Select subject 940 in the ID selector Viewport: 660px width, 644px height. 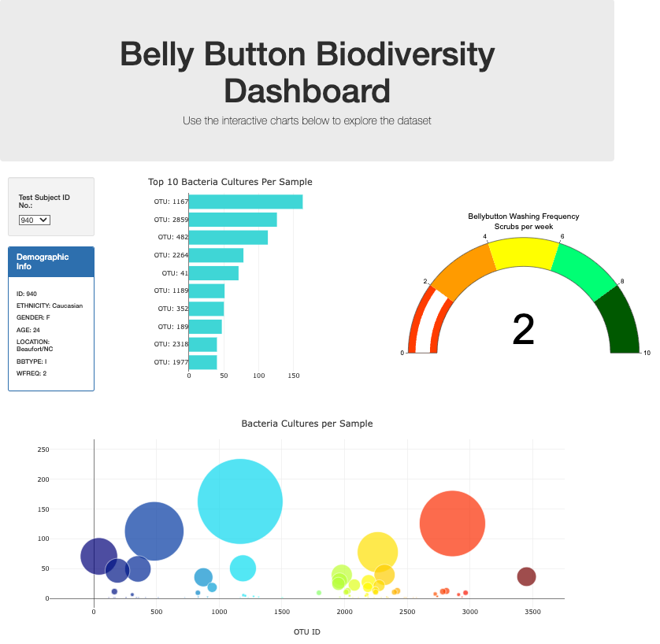point(31,220)
